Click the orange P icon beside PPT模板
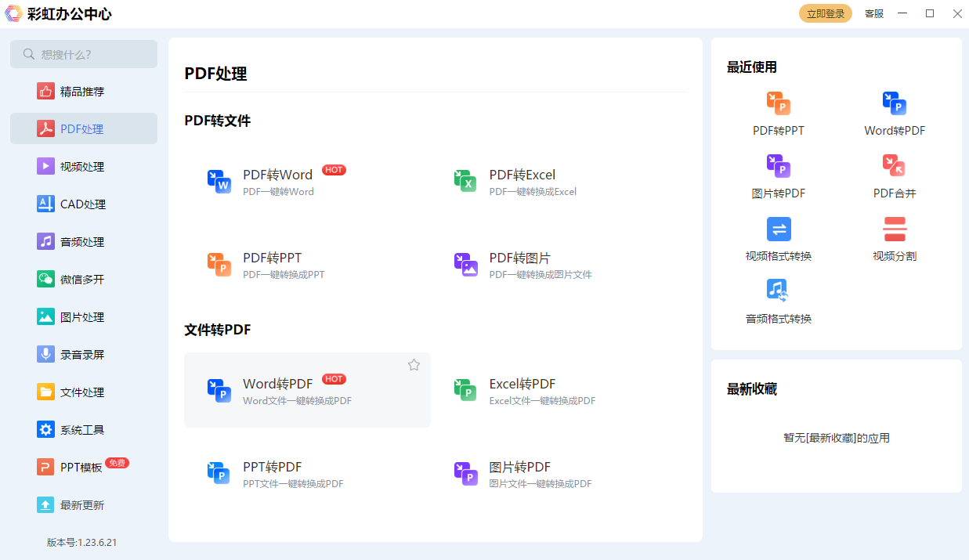 coord(45,467)
